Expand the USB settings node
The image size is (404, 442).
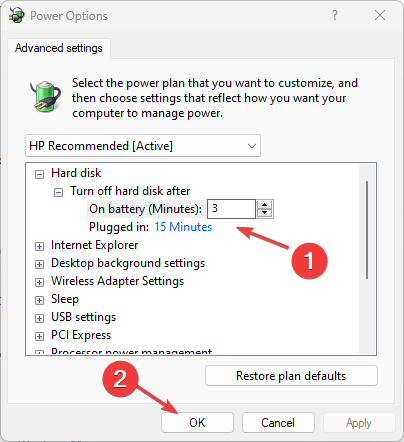(x=39, y=318)
